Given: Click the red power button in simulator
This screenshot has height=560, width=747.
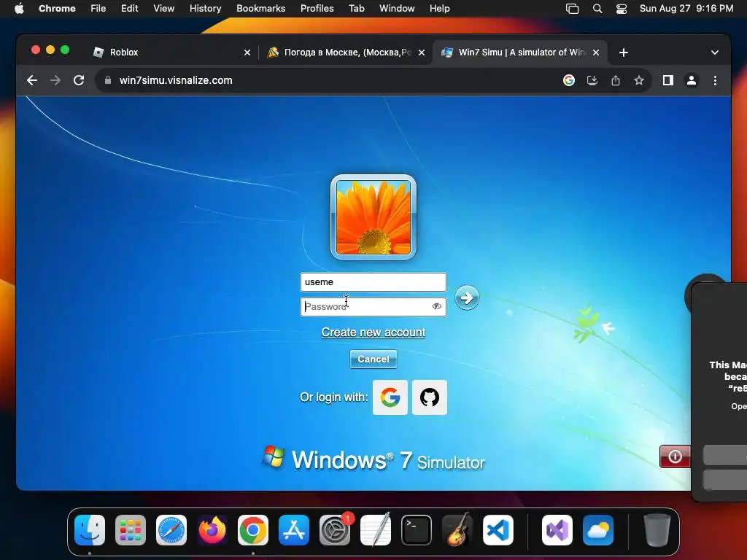Looking at the screenshot, I should coord(675,456).
